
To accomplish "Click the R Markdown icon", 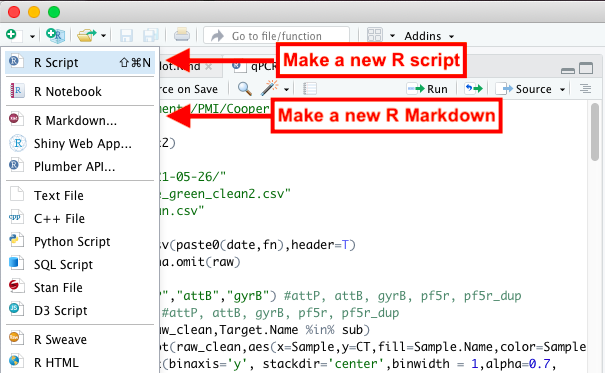I will (17, 119).
